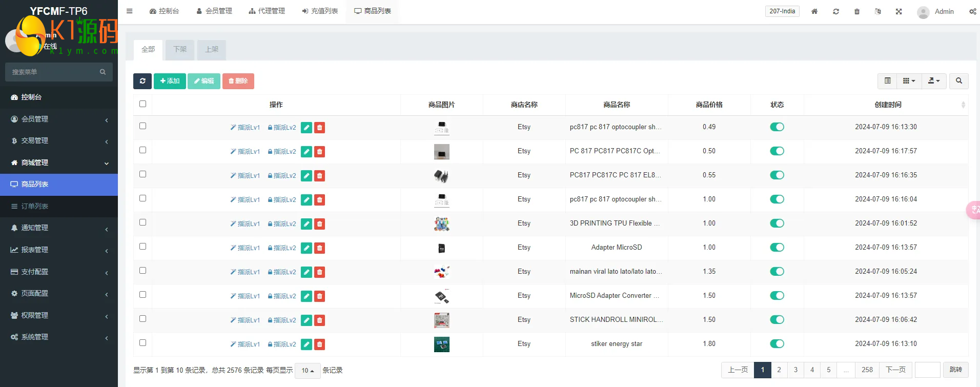Click red delete icon for stiker energy star
The image size is (980, 387).
(x=319, y=344)
